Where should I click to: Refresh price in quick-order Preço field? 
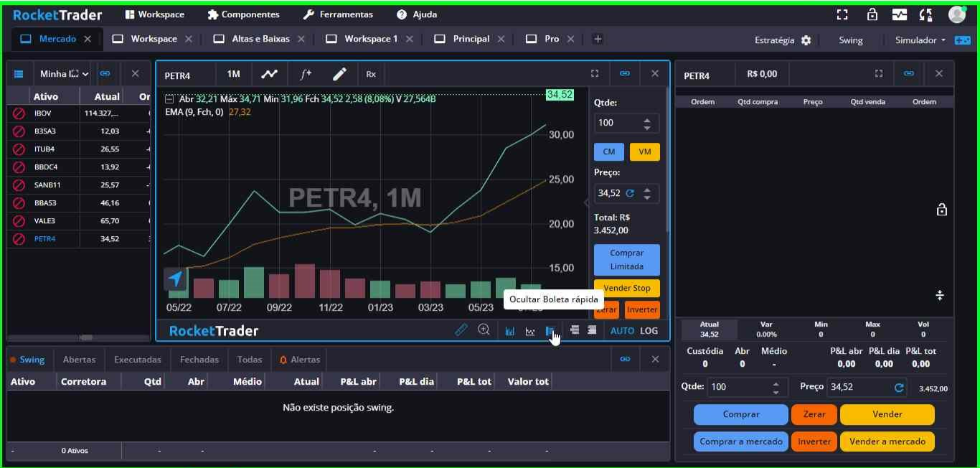630,193
